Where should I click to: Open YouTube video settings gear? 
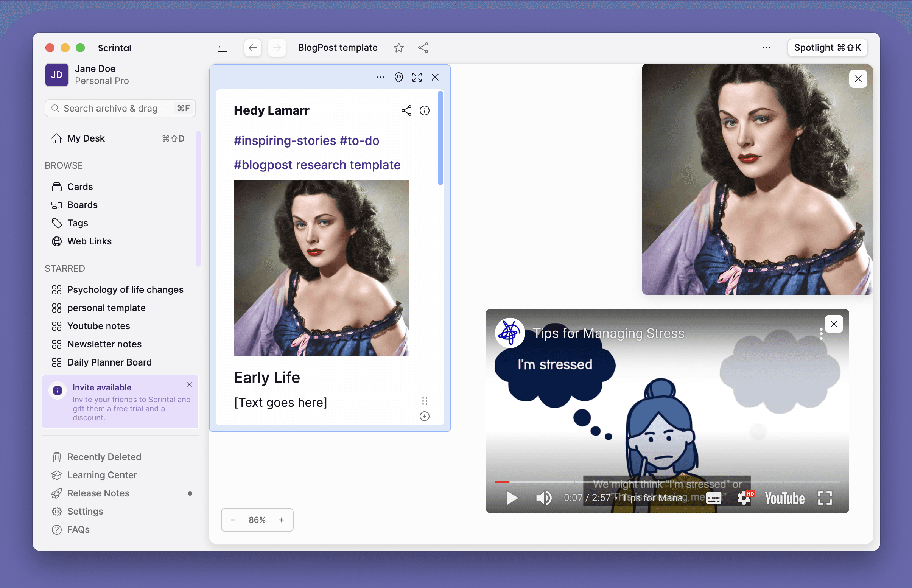(744, 498)
